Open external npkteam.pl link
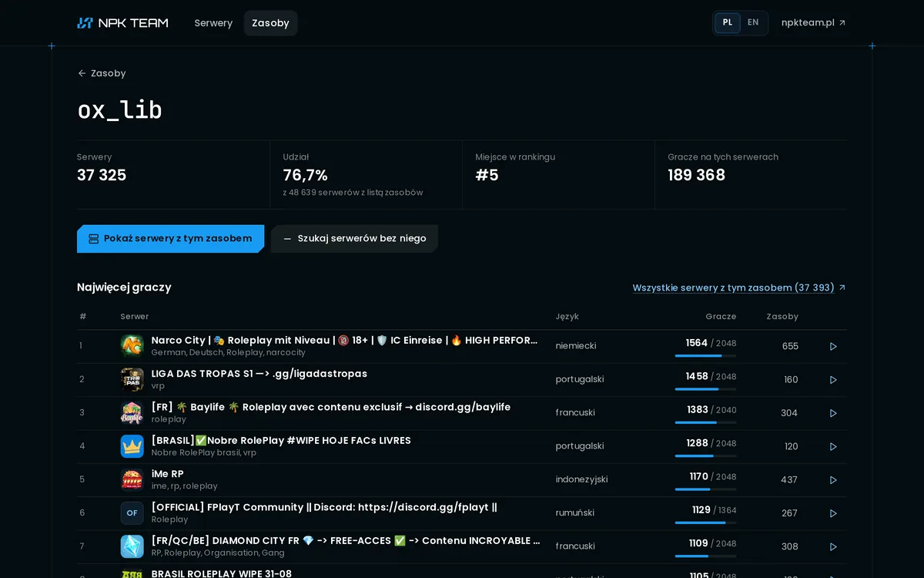 coord(813,23)
